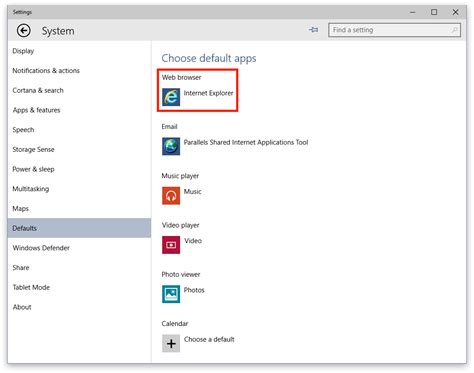Focus the Find a setting search box
This screenshot has width=474, height=373.
coord(394,30)
